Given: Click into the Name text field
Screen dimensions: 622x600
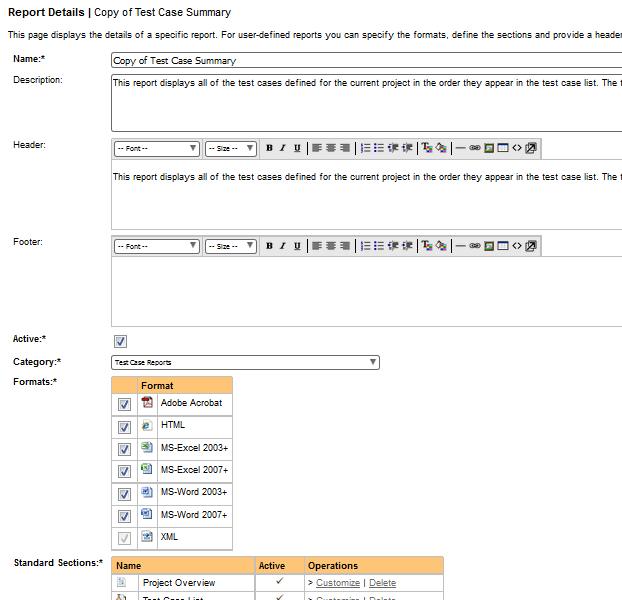Looking at the screenshot, I should pos(366,60).
